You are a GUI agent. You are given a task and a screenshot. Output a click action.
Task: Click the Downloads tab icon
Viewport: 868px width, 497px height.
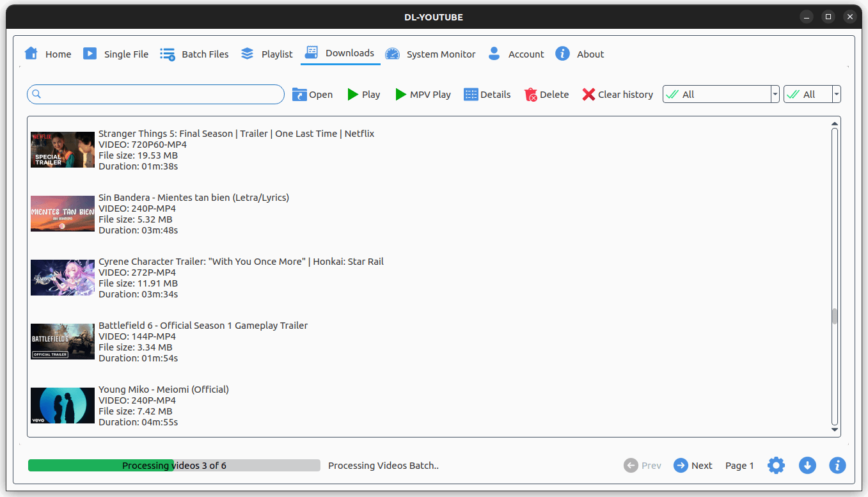[x=312, y=52]
